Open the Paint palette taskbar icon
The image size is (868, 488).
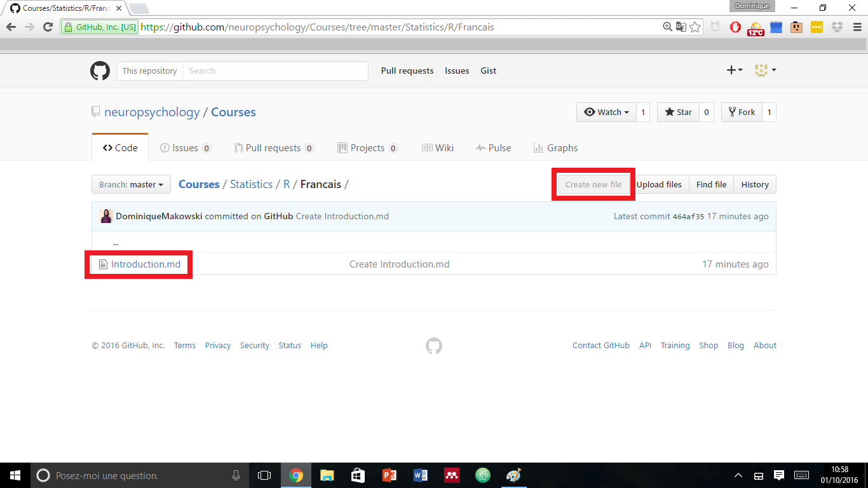(x=514, y=475)
